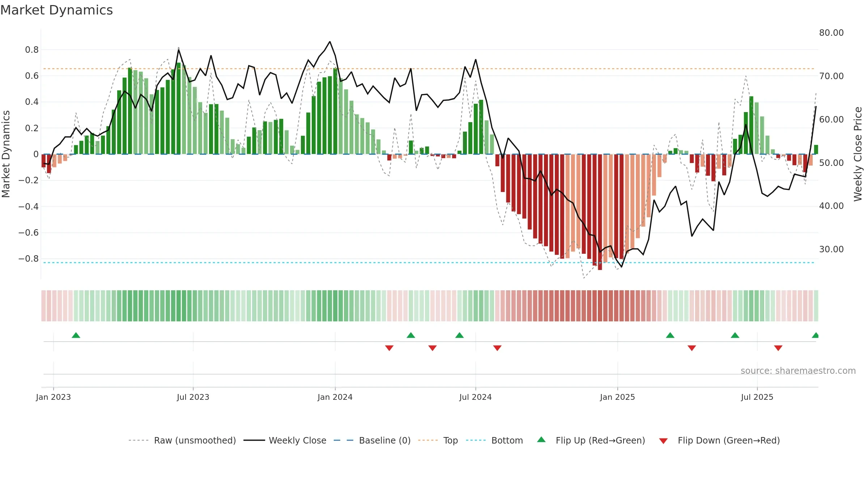Click the dark red heat-strip segment near Dec 2024
This screenshot has width=868, height=488.
(600, 306)
